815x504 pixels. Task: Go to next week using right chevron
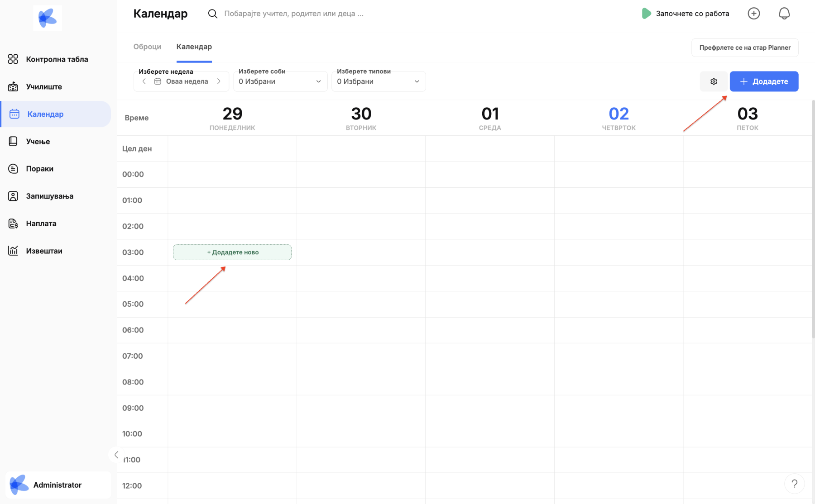[x=219, y=81]
